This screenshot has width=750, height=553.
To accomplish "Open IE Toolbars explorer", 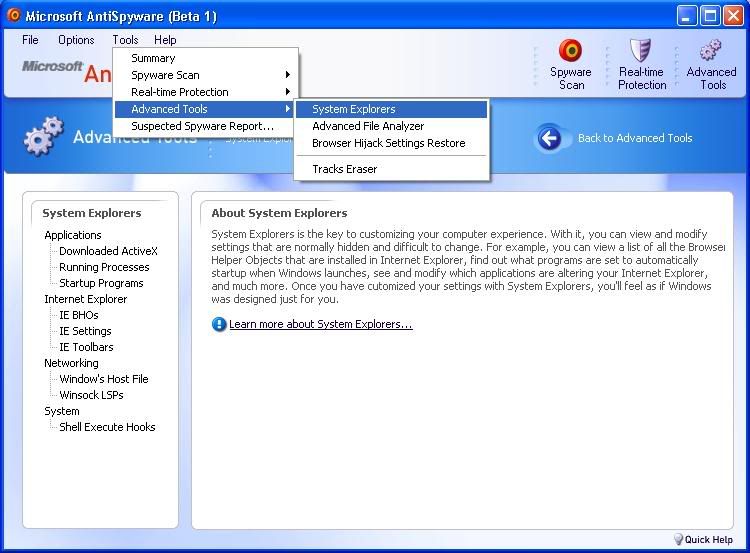I will tap(86, 347).
